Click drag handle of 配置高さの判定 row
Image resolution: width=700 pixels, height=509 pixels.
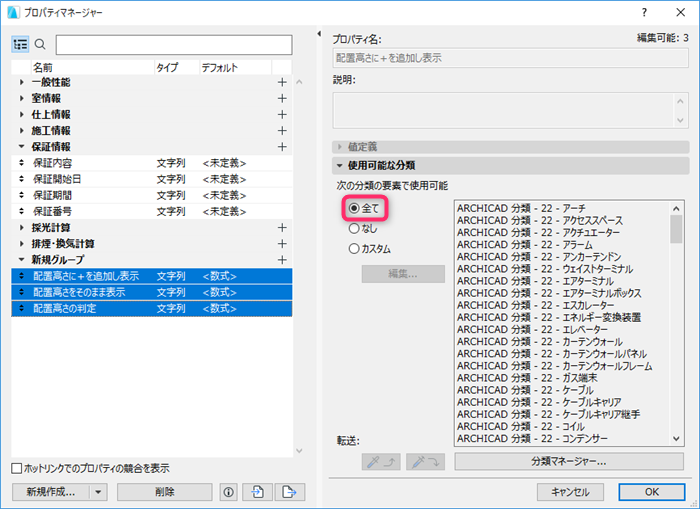21,309
